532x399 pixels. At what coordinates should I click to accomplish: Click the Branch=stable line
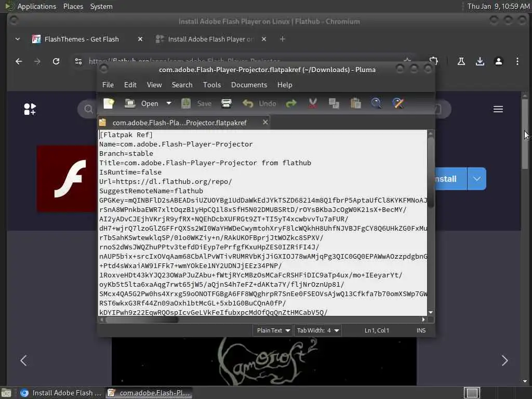click(x=126, y=153)
